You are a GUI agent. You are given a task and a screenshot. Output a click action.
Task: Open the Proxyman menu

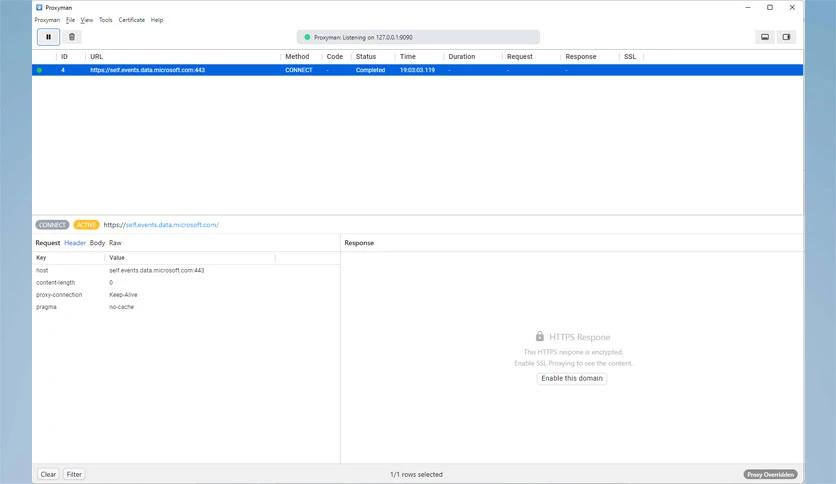pyautogui.click(x=47, y=20)
